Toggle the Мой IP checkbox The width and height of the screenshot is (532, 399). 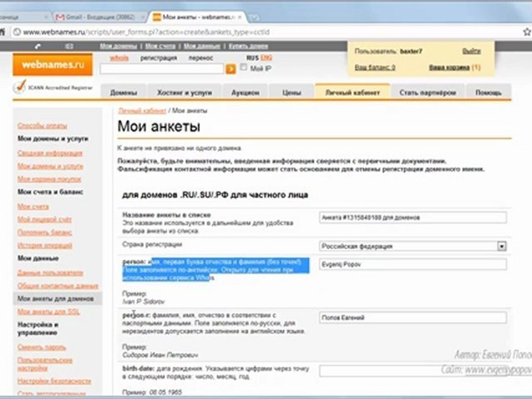coord(243,67)
